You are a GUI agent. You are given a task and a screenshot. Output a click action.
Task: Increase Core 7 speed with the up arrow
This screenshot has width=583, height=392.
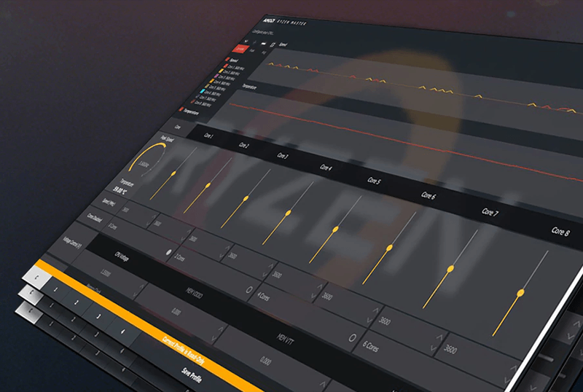(x=439, y=337)
